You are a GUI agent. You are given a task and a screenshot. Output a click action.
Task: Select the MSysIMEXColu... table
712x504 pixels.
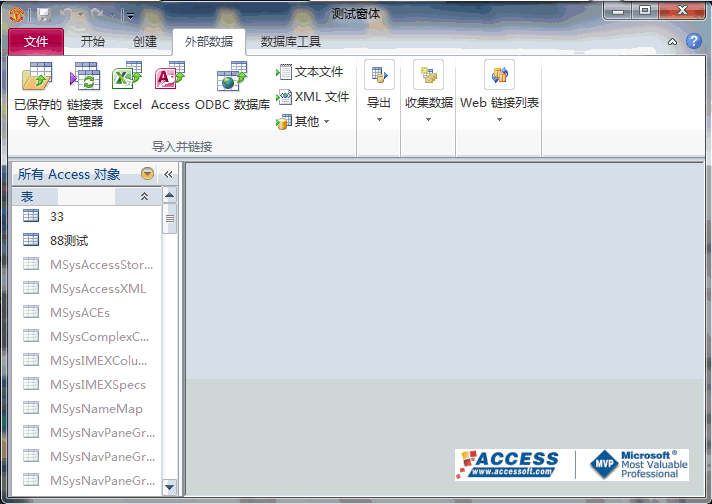pyautogui.click(x=87, y=361)
